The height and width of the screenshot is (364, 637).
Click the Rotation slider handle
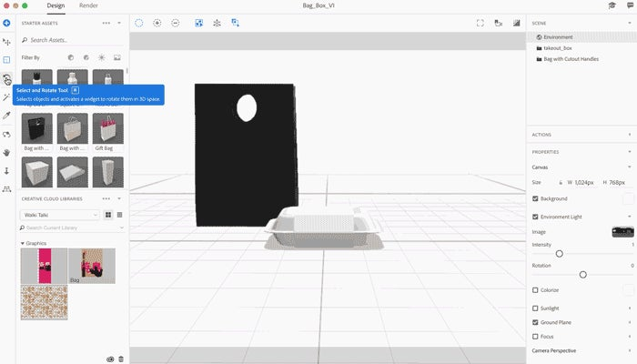tap(583, 275)
